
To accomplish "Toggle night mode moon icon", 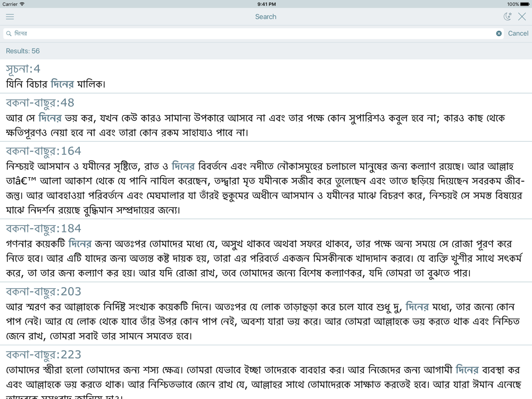I will (x=507, y=16).
